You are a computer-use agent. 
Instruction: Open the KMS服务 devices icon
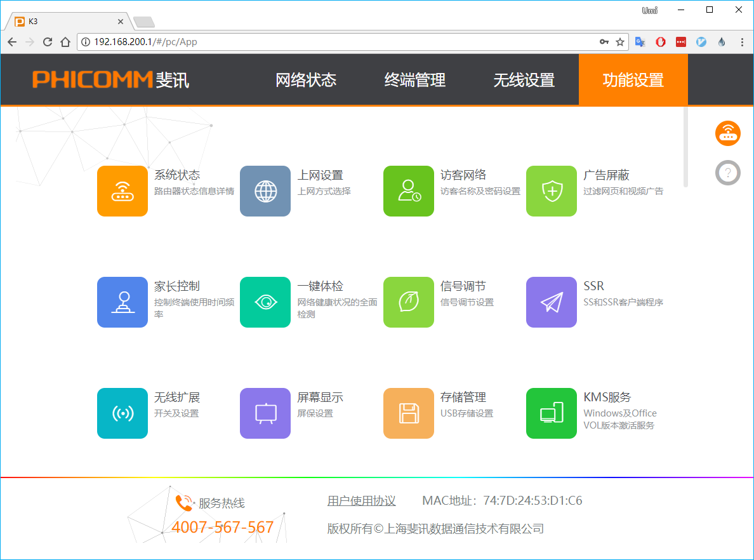tap(552, 413)
